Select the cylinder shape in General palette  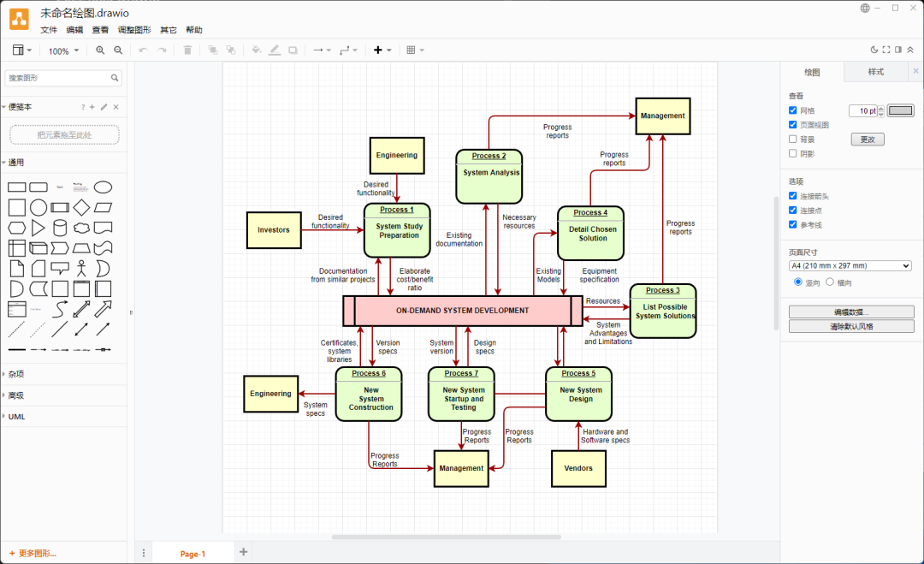pos(60,228)
